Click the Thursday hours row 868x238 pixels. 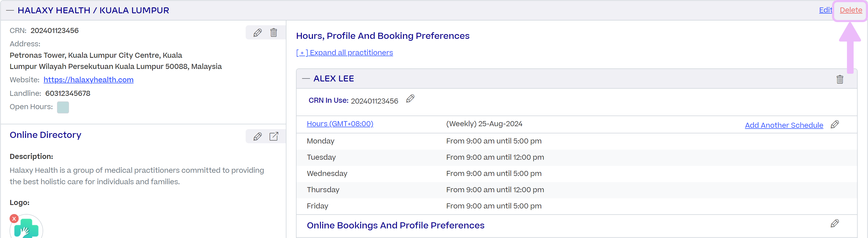click(577, 190)
